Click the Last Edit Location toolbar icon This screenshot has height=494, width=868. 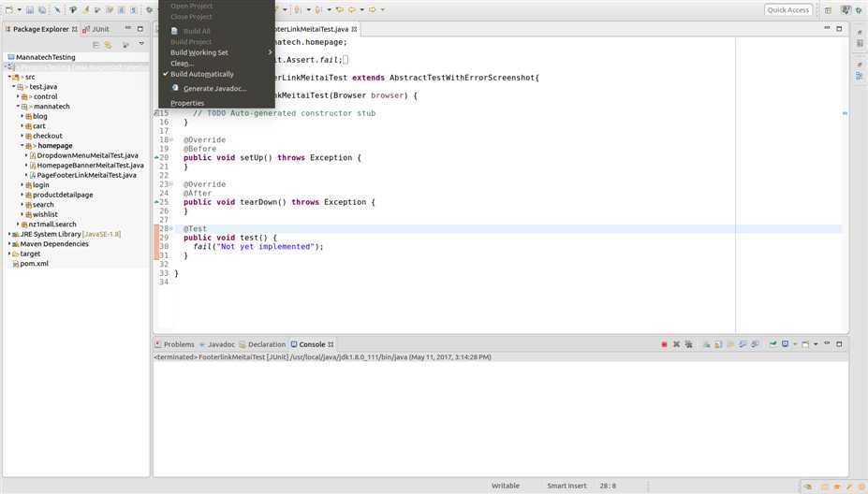(x=339, y=10)
